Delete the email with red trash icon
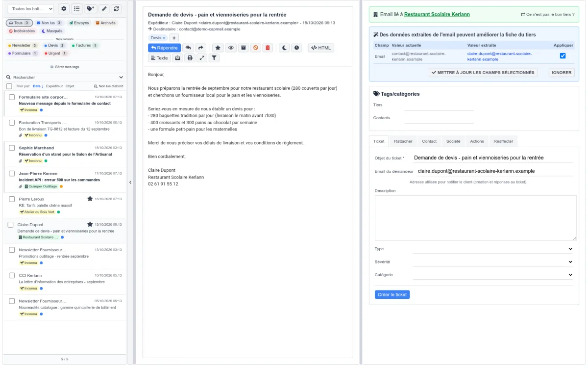Viewport: 588px width, 368px height. point(268,48)
